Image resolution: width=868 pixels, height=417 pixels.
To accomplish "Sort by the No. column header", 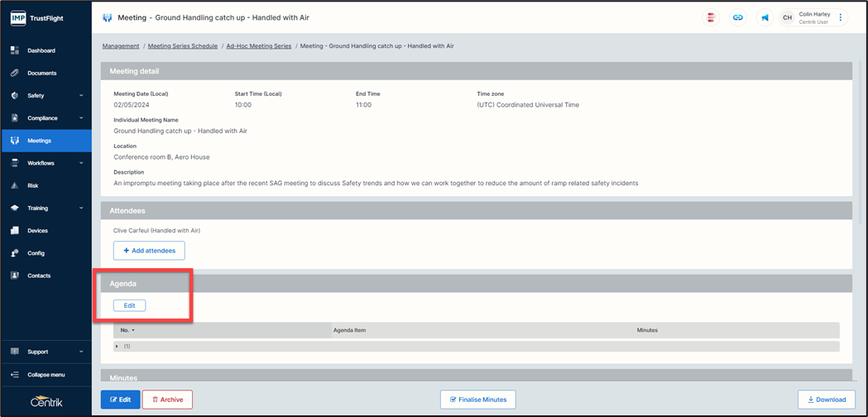I will point(127,330).
